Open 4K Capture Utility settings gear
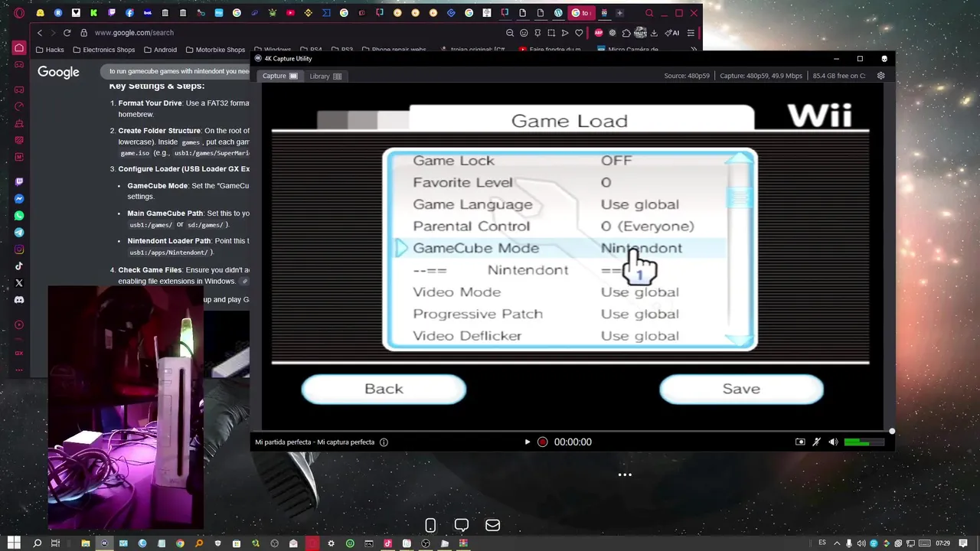The height and width of the screenshot is (551, 980). point(880,76)
